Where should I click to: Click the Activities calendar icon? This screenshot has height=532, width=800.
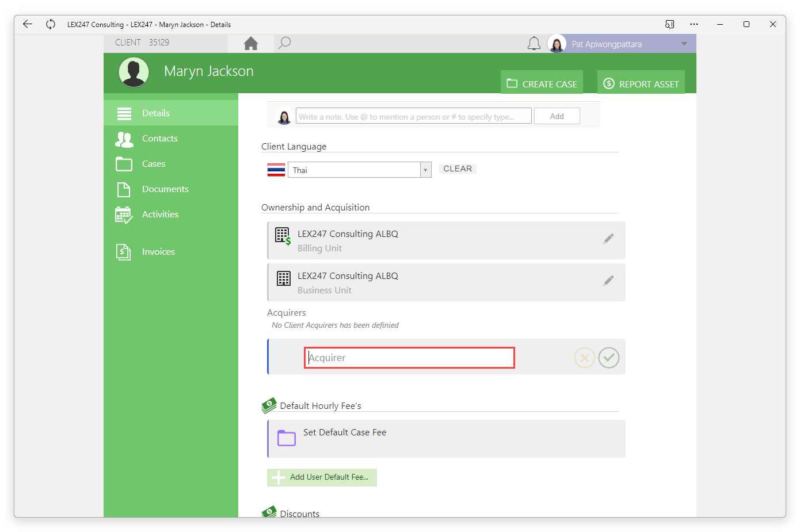tap(124, 214)
